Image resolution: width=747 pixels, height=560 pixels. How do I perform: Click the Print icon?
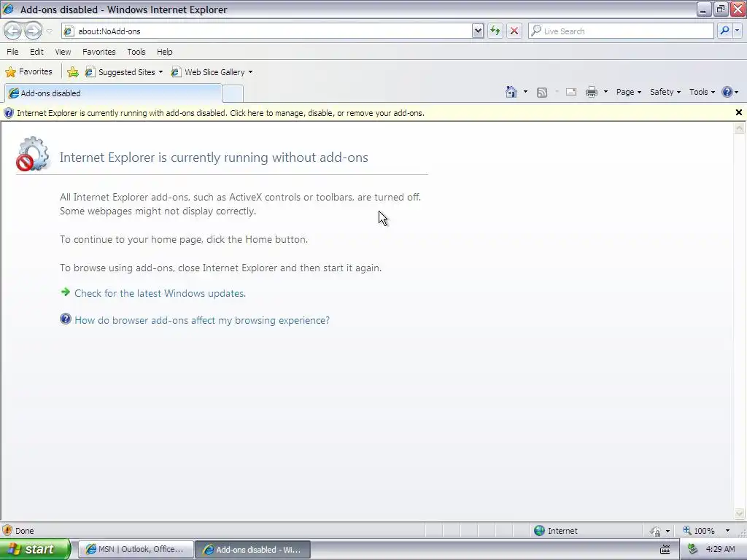point(592,92)
